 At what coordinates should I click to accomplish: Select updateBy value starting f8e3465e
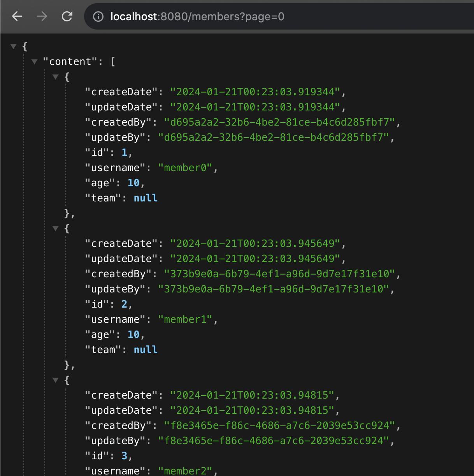274,441
